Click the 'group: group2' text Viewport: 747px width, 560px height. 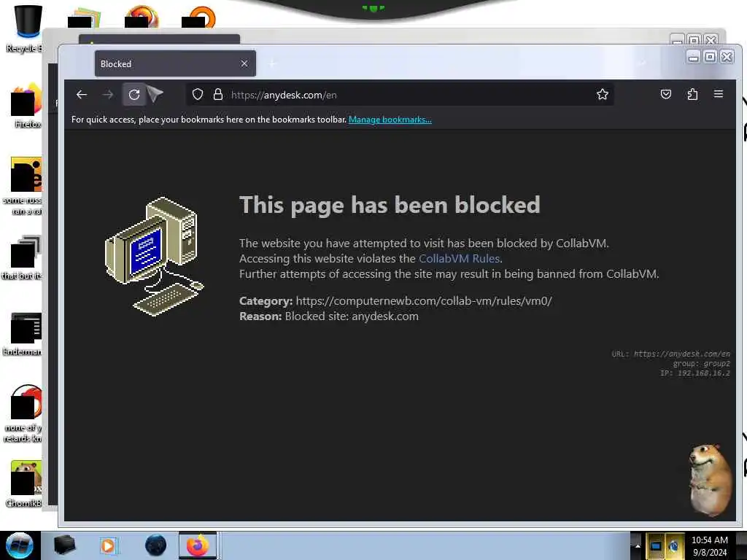tap(701, 363)
